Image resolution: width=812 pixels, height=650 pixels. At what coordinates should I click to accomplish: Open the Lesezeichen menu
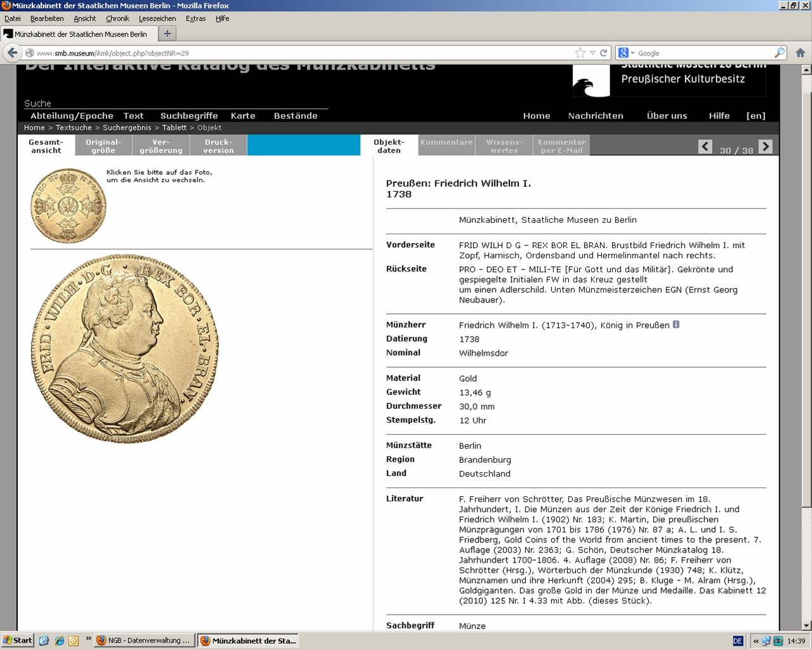(157, 18)
